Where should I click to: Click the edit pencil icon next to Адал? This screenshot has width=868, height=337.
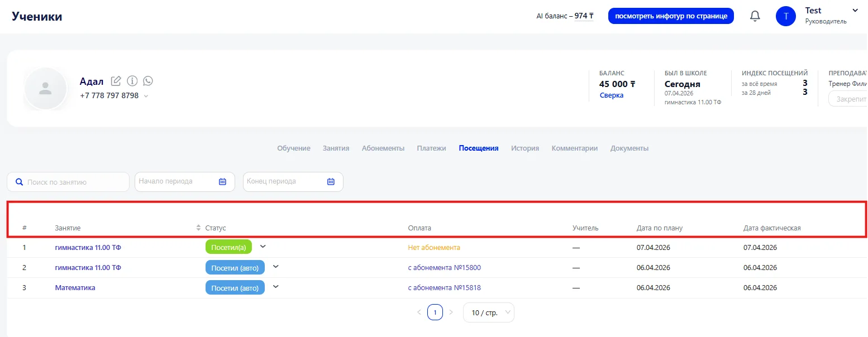(x=116, y=81)
